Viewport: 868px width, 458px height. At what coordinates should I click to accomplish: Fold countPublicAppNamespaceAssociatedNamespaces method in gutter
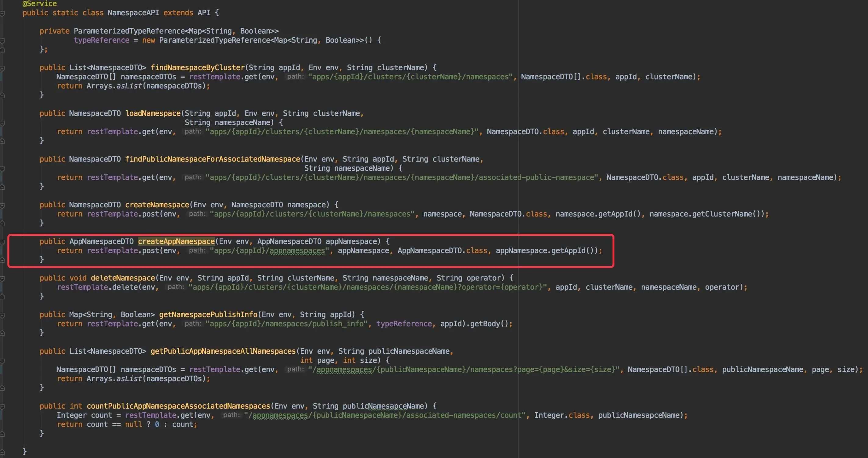[2, 407]
